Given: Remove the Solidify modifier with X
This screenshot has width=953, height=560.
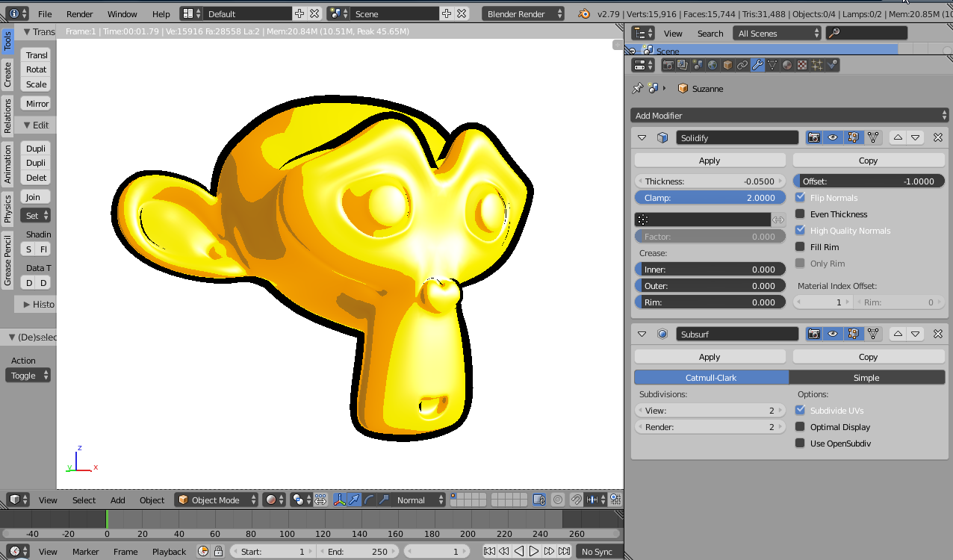Looking at the screenshot, I should [x=938, y=137].
